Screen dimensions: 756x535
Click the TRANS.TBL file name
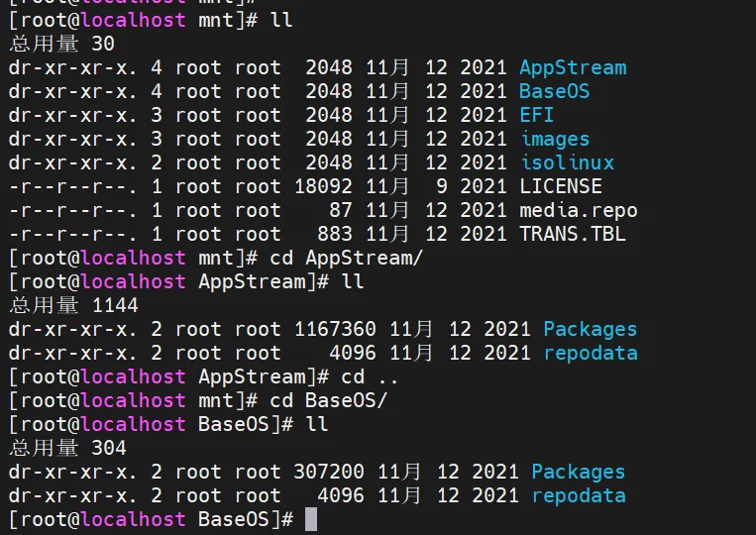click(x=573, y=235)
